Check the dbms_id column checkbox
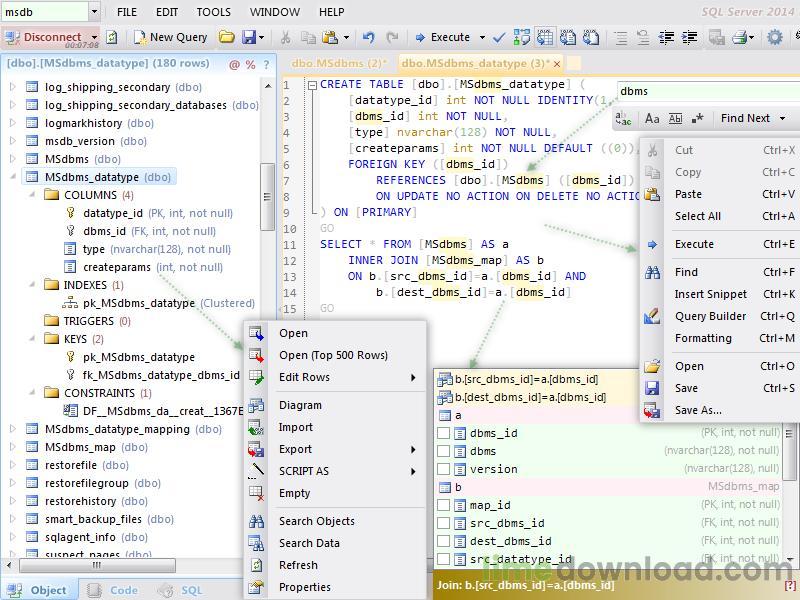This screenshot has height=600, width=800. (444, 434)
